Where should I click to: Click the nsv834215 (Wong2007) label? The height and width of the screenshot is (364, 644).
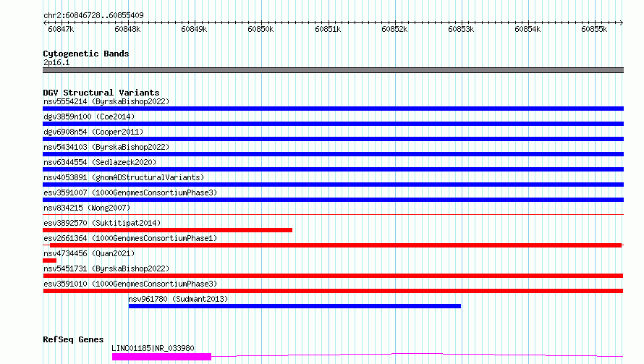(x=87, y=208)
